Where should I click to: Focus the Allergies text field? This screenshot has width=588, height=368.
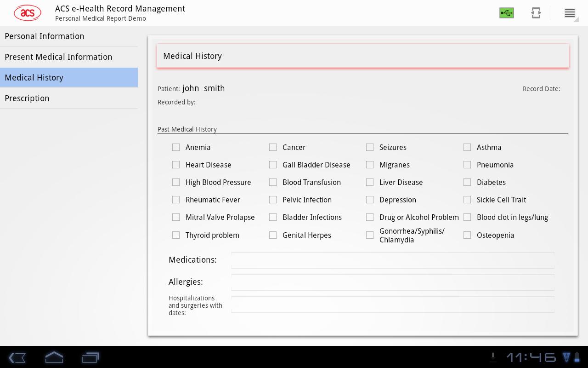click(392, 282)
